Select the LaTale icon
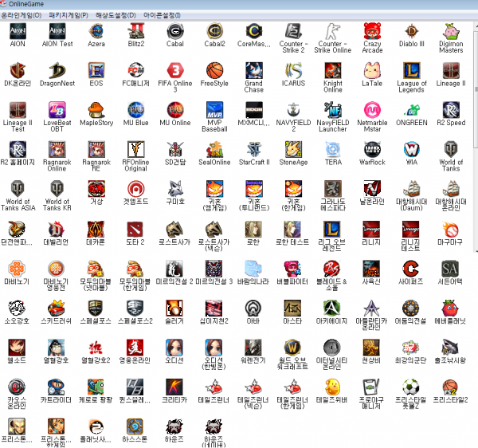Screen dimensions: 478x448 point(372,70)
